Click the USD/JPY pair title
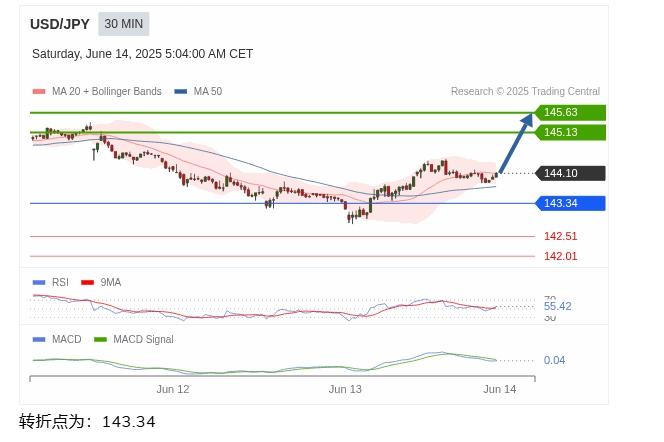The height and width of the screenshot is (442, 664). (60, 24)
